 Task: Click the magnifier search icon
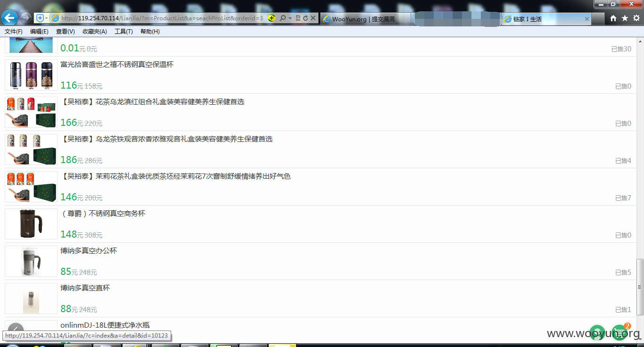(283, 18)
